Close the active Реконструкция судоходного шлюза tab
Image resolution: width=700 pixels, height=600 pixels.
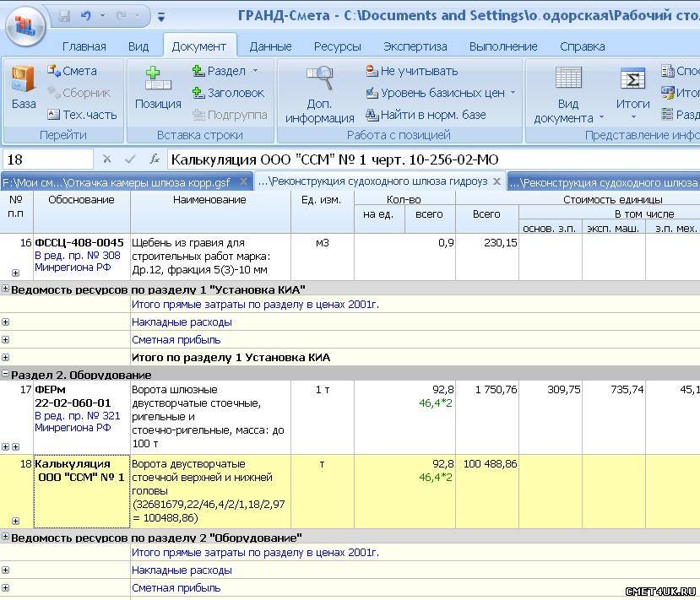(x=497, y=181)
